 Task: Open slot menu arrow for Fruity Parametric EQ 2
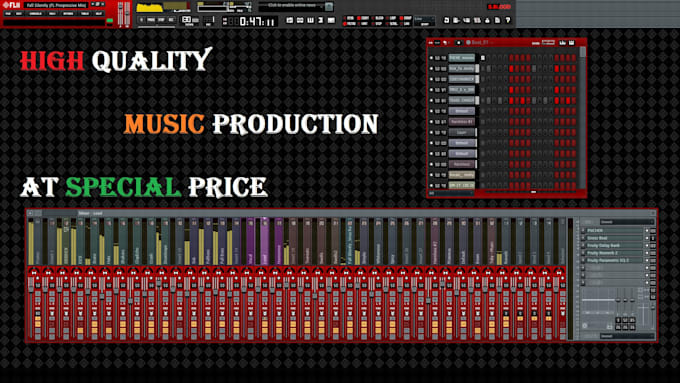(582, 260)
